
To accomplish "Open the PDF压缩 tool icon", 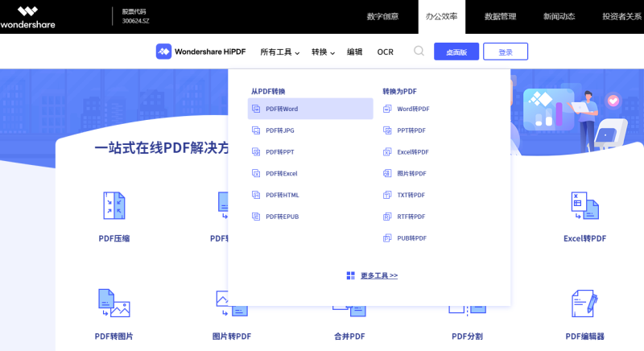I will point(114,205).
